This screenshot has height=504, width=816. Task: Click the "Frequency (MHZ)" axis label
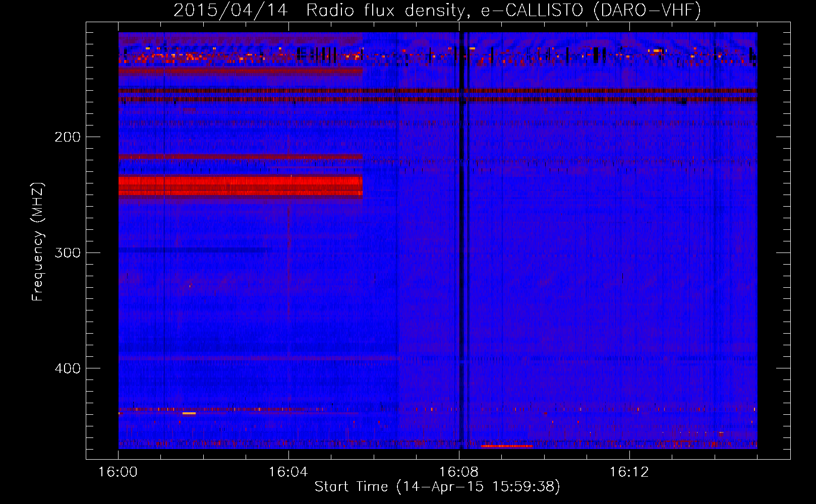[x=38, y=241]
